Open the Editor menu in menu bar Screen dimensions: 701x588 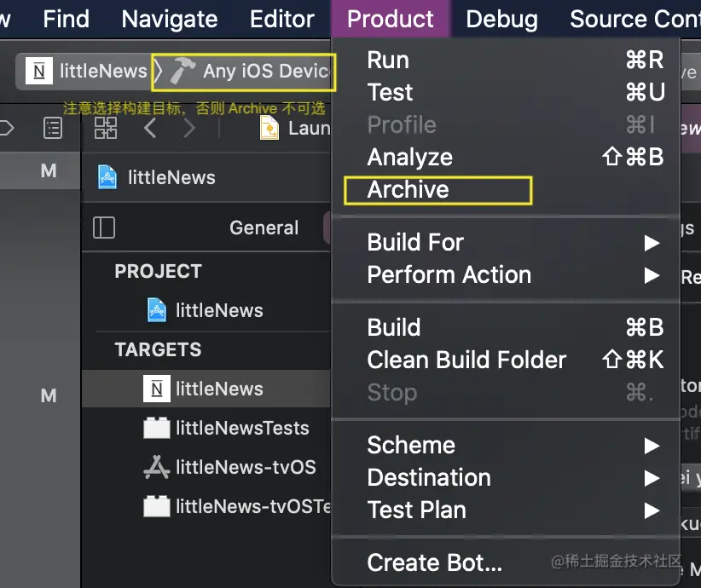pyautogui.click(x=281, y=19)
